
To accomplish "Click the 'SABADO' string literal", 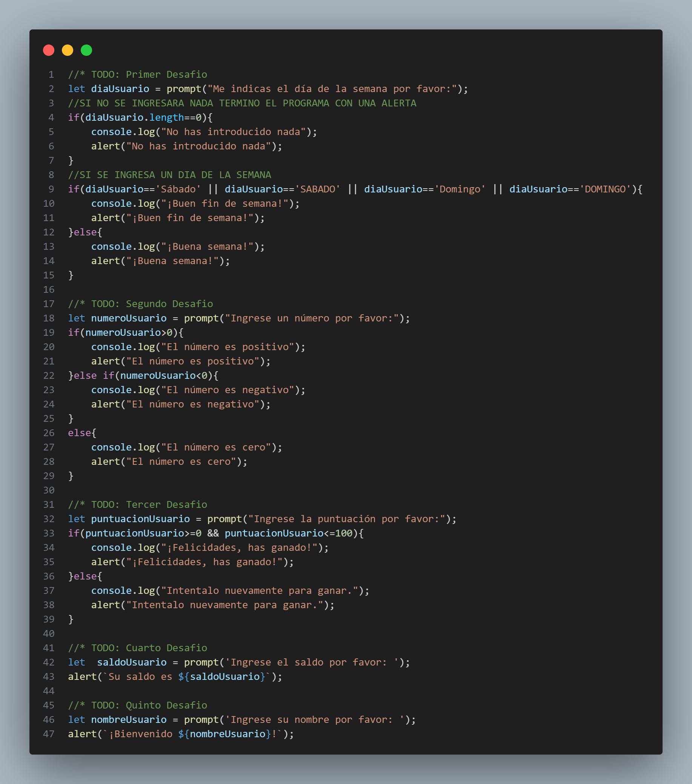I will pos(318,189).
